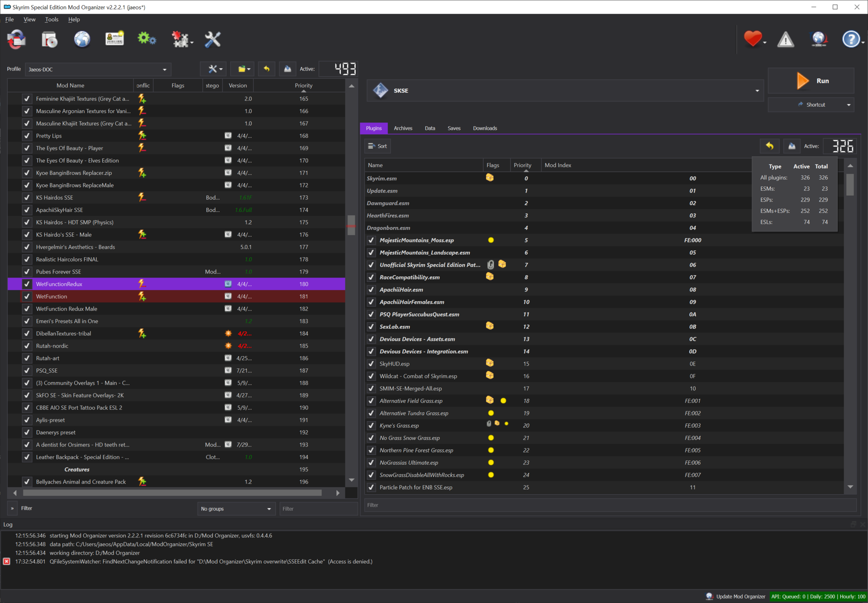Select the Creatures separator row

[x=176, y=470]
